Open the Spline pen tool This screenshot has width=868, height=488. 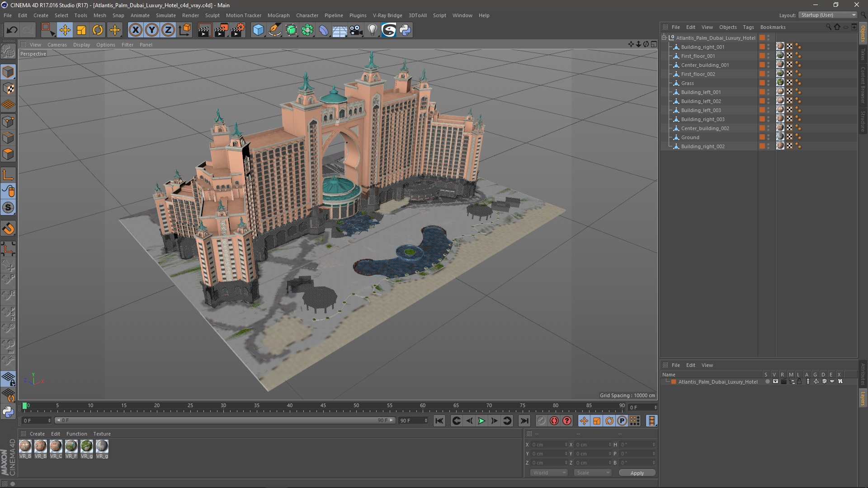[274, 30]
